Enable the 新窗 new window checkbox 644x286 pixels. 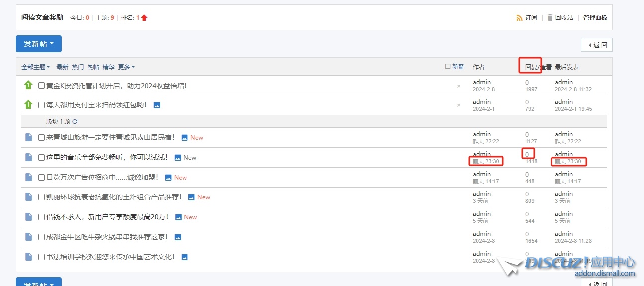point(448,66)
